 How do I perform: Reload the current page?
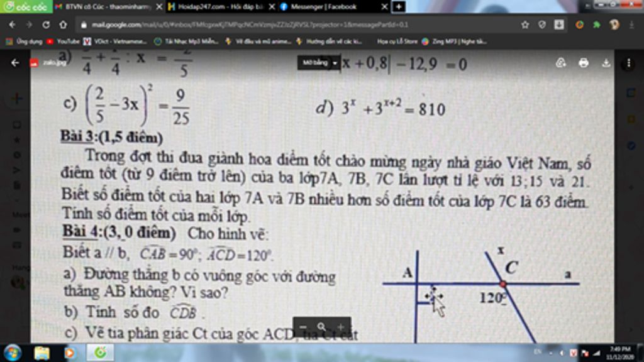pyautogui.click(x=46, y=25)
